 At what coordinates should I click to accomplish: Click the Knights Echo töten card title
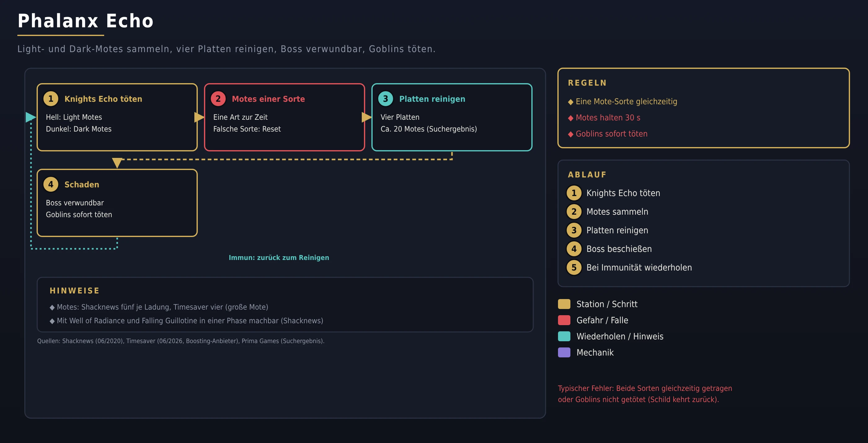tap(103, 99)
